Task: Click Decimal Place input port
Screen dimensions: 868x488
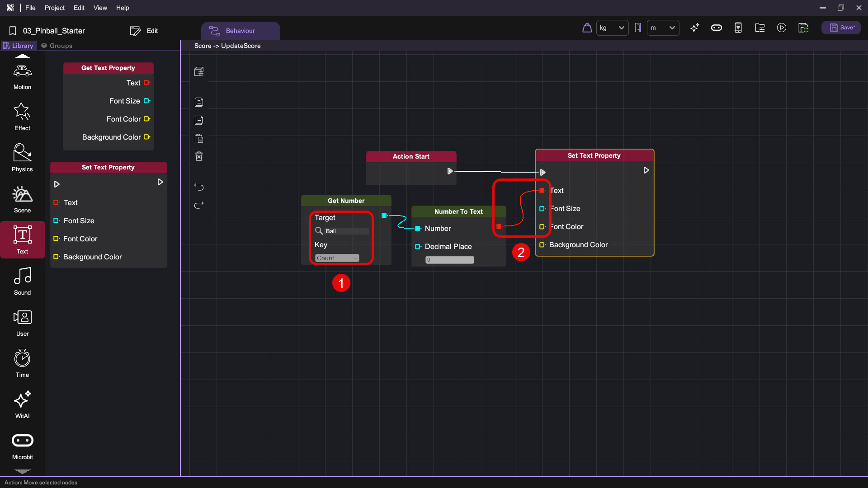Action: (x=418, y=247)
